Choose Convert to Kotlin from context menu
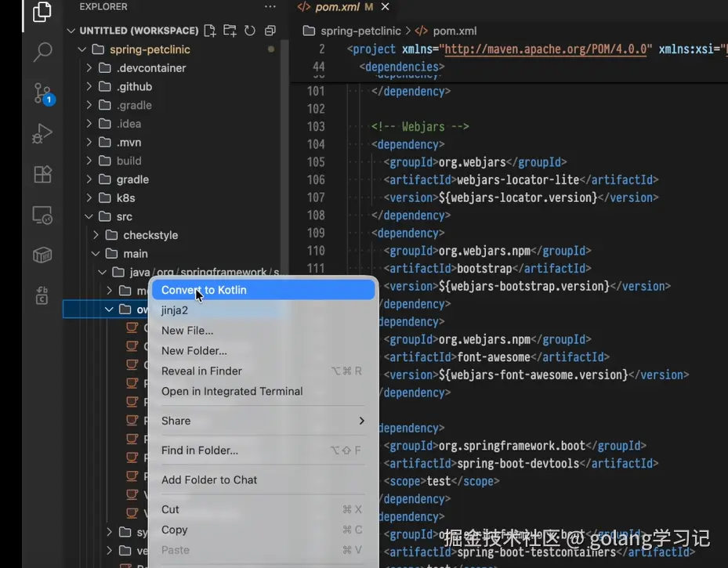The width and height of the screenshot is (728, 568). [263, 290]
